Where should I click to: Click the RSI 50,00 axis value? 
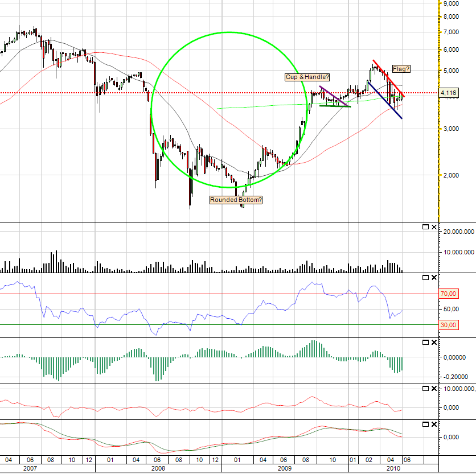click(x=451, y=309)
